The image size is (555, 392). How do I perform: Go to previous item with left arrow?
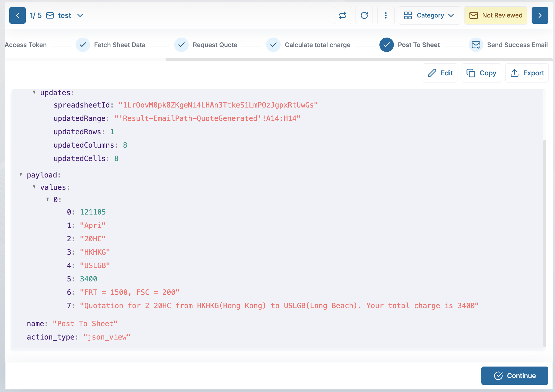point(18,15)
